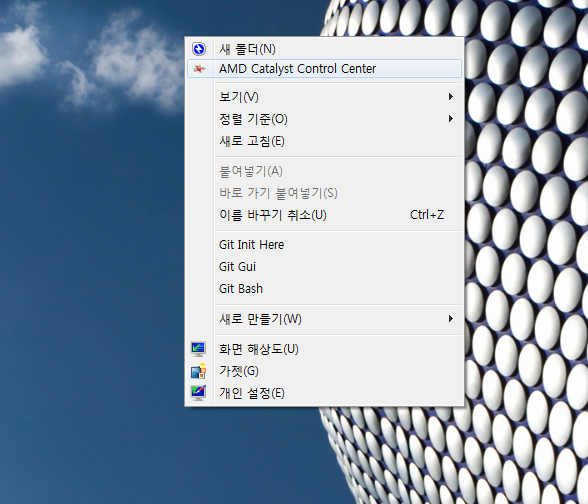588x504 pixels.
Task: Click the disabled 바로 가기 붙여넣기(S) entry
Action: point(324,193)
